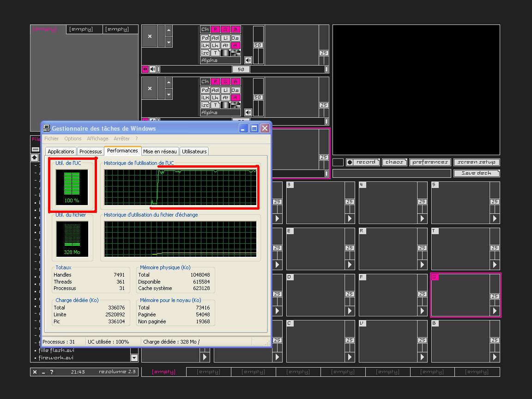
Task: Select clip slot D thumbnail
Action: [315, 295]
